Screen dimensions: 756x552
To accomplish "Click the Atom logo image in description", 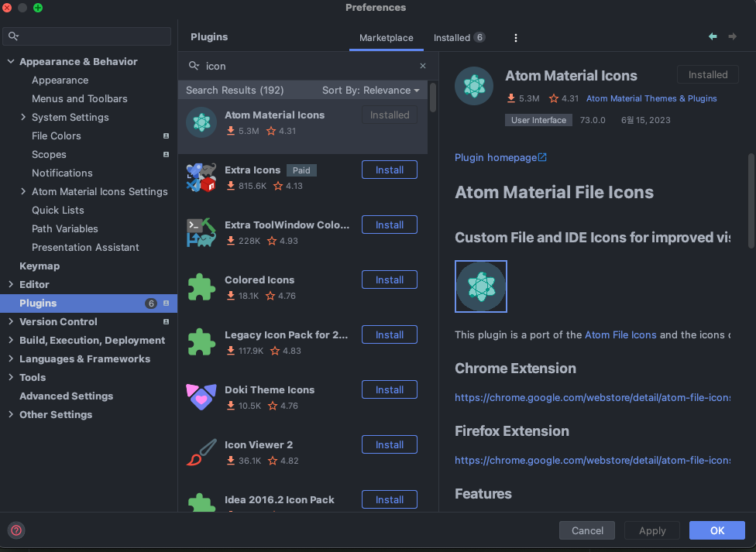I will pos(481,286).
